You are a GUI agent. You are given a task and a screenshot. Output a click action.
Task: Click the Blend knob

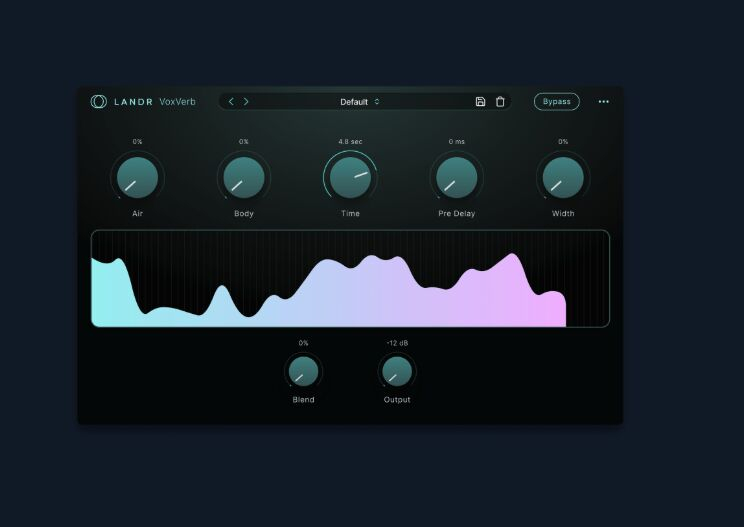pyautogui.click(x=303, y=372)
